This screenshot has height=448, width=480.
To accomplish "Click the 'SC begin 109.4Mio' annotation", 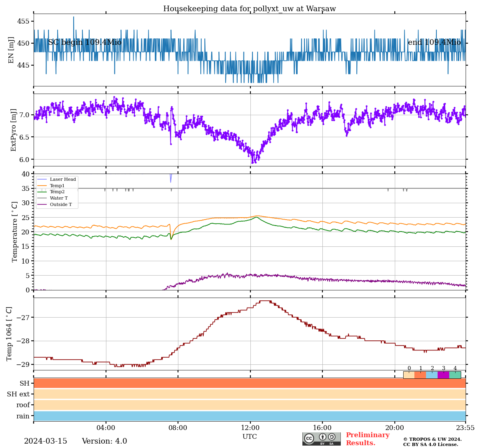I will [x=85, y=42].
